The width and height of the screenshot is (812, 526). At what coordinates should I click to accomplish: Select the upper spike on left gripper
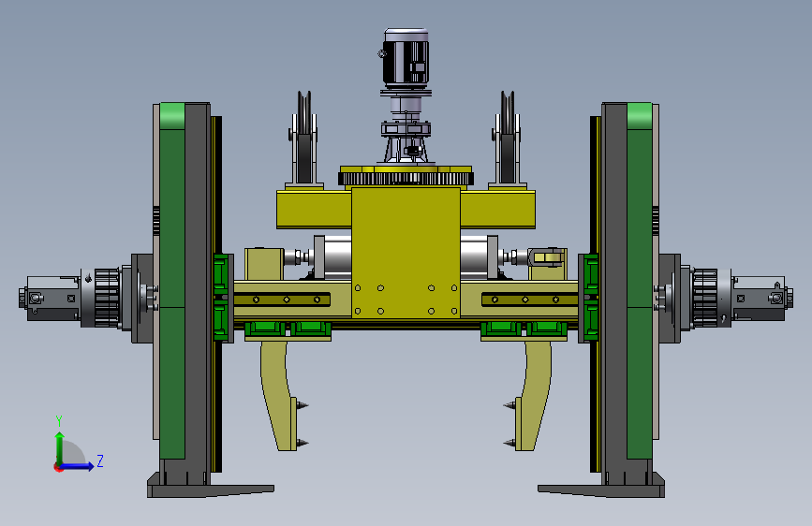[x=303, y=404]
